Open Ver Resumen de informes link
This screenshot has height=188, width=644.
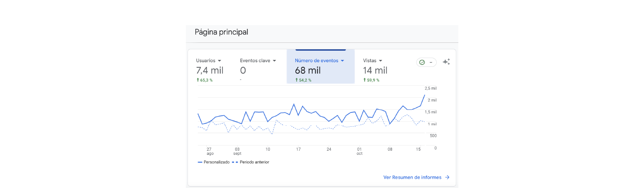coord(412,177)
